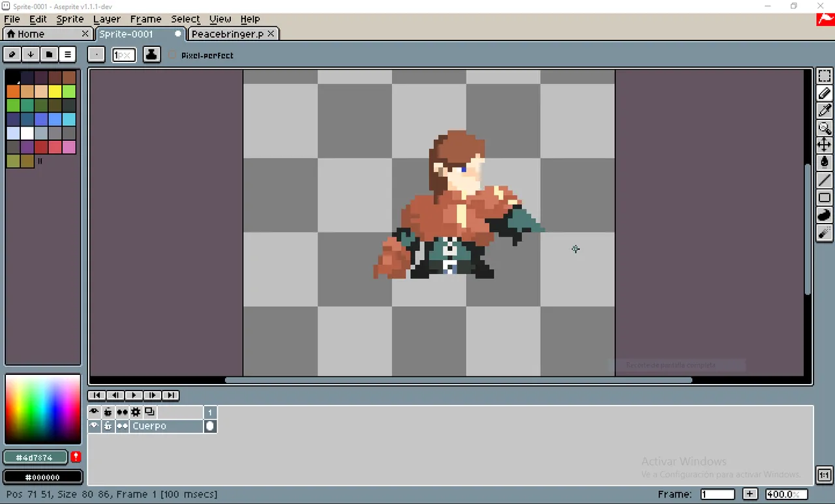Select the Cuerpo layer name
835x504 pixels.
pyautogui.click(x=166, y=426)
